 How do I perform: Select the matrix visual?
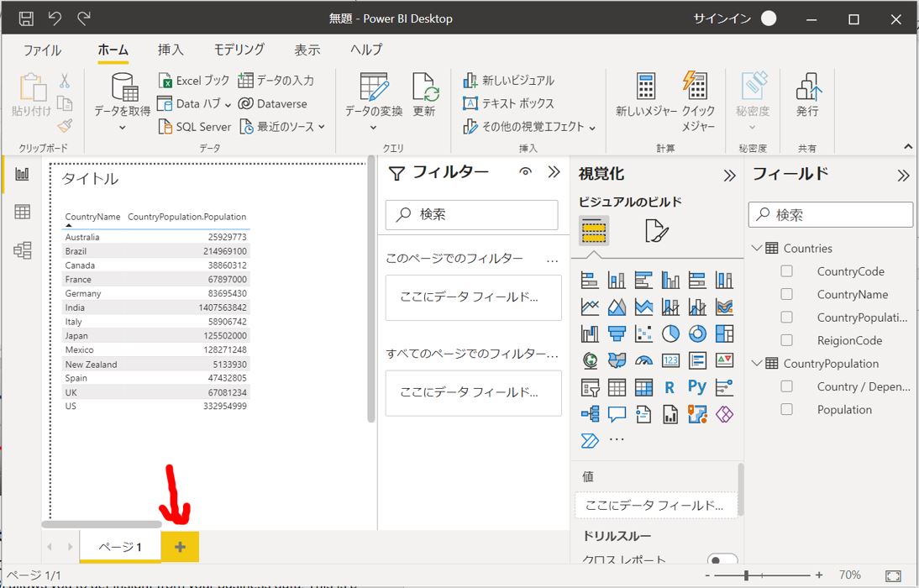[x=643, y=387]
